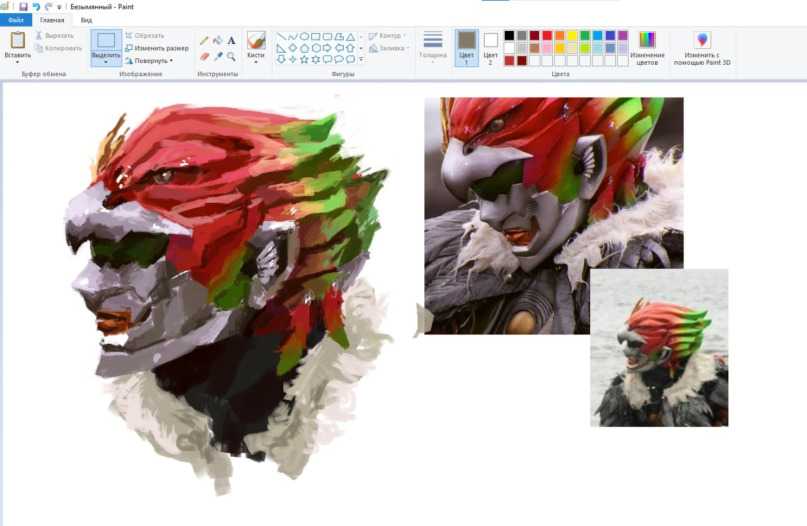The width and height of the screenshot is (807, 526).
Task: Open the Brushes (Кисти) dropdown
Action: click(x=256, y=59)
